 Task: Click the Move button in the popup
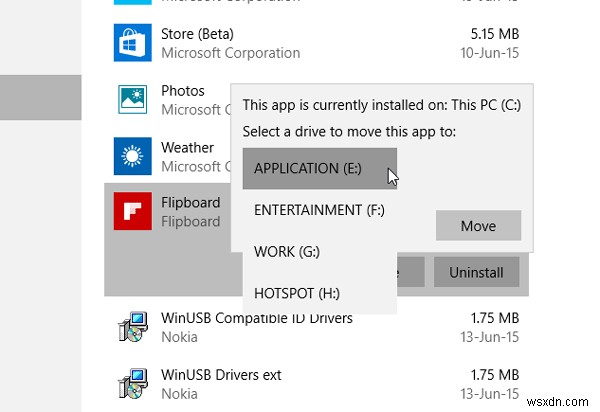(478, 226)
